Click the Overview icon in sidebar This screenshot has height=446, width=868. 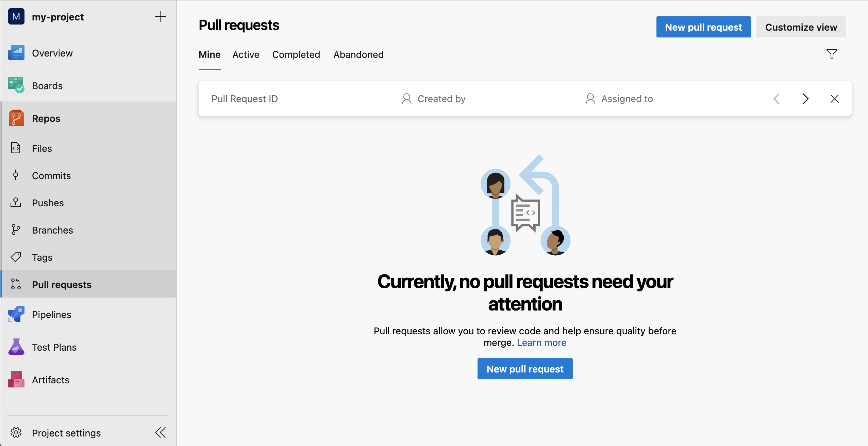coord(16,53)
